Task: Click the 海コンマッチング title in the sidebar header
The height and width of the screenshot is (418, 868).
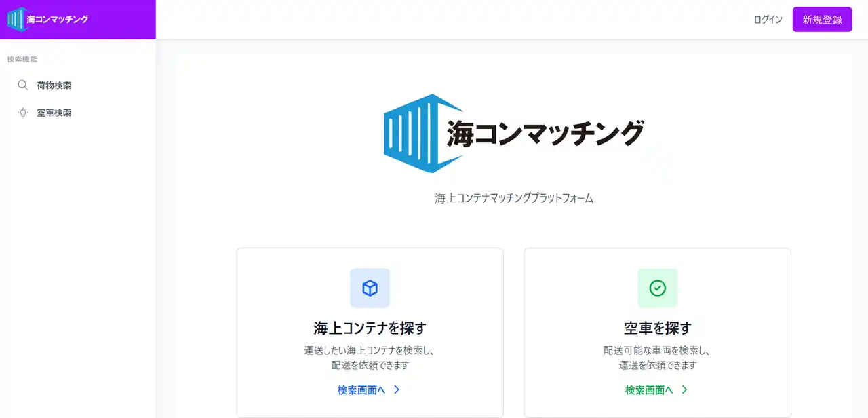Action: 56,19
